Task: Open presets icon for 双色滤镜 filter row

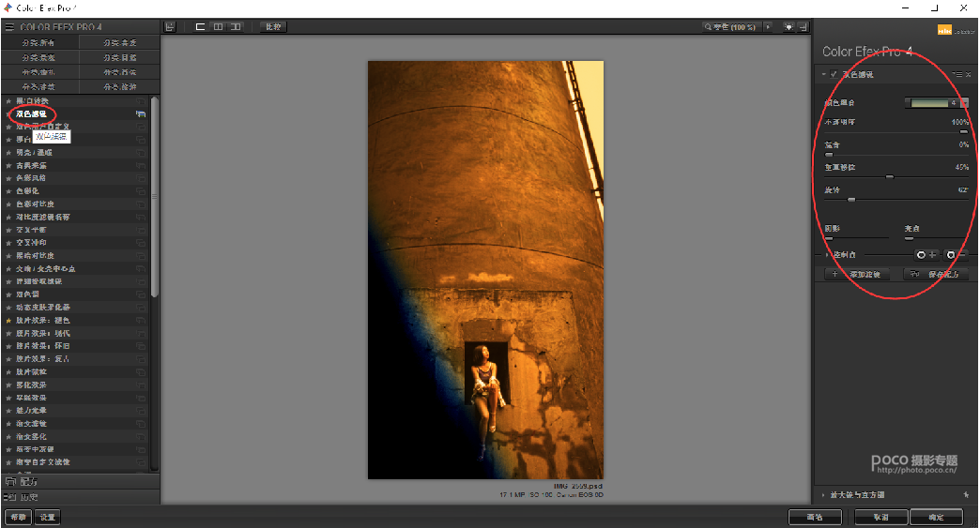Action: [141, 113]
